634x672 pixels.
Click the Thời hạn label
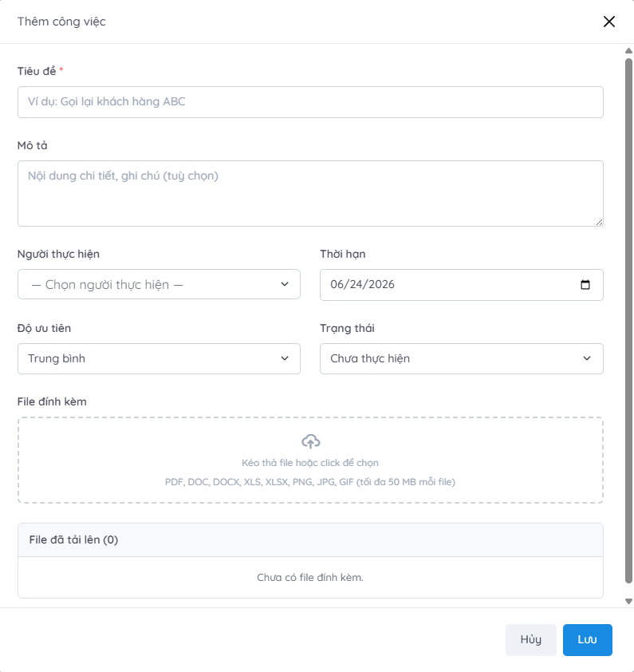343,254
